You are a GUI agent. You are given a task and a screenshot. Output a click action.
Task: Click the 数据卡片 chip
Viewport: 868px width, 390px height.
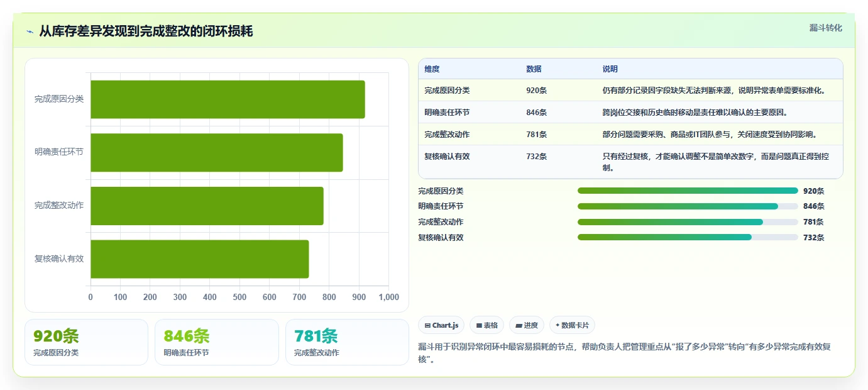(x=572, y=325)
